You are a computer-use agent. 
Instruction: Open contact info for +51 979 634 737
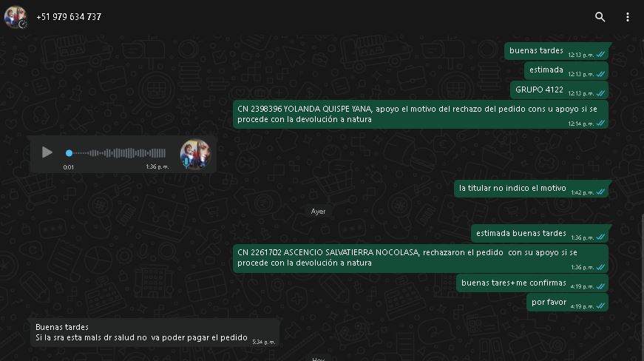point(69,17)
